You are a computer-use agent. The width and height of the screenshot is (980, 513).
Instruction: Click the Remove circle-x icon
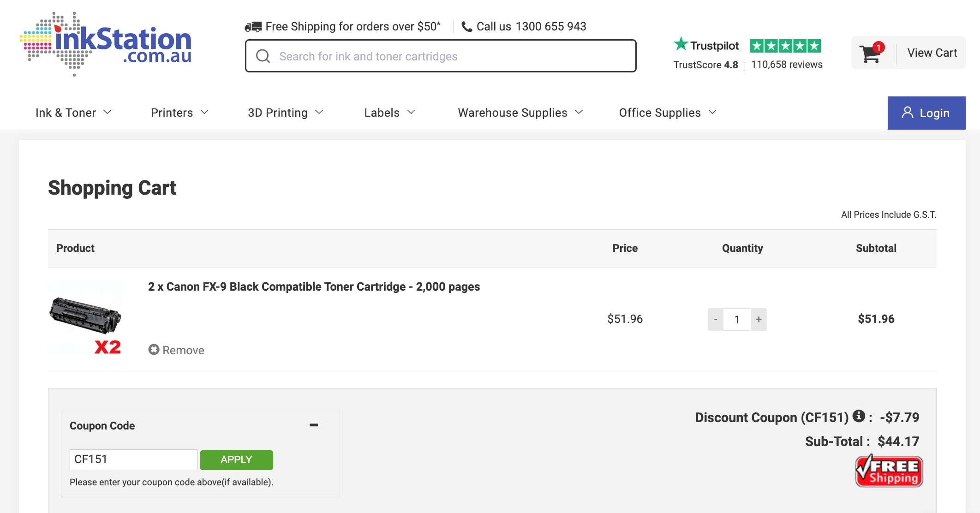coord(154,350)
